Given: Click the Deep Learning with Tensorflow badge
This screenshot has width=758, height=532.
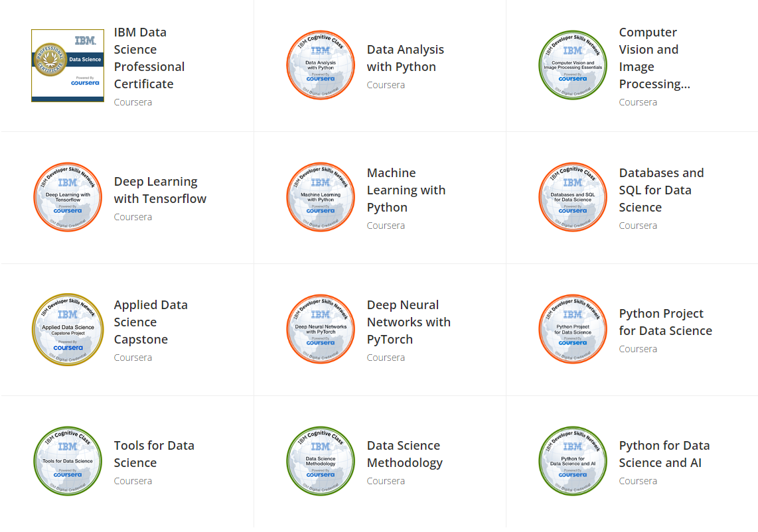Looking at the screenshot, I should point(67,196).
